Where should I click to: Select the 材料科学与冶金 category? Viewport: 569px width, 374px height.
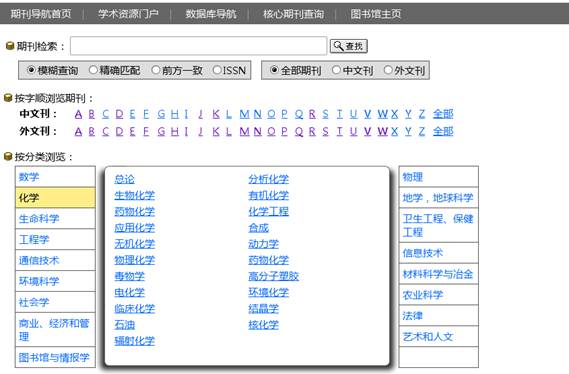tap(438, 274)
